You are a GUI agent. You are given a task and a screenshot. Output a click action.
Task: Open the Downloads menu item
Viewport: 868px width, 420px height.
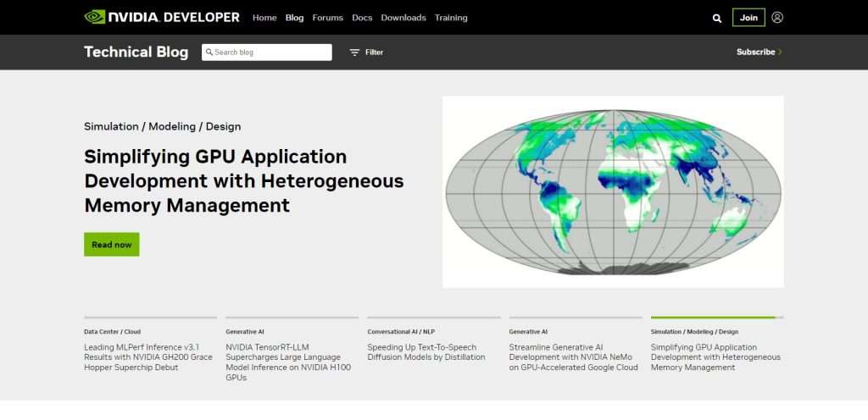(x=403, y=18)
